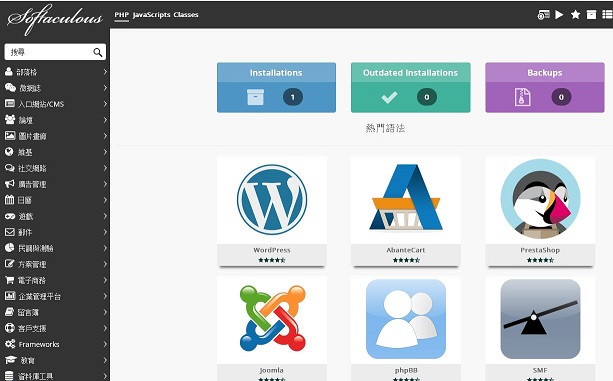The image size is (613, 381).
Task: Click the group icon beside 論壇
Action: click(10, 120)
